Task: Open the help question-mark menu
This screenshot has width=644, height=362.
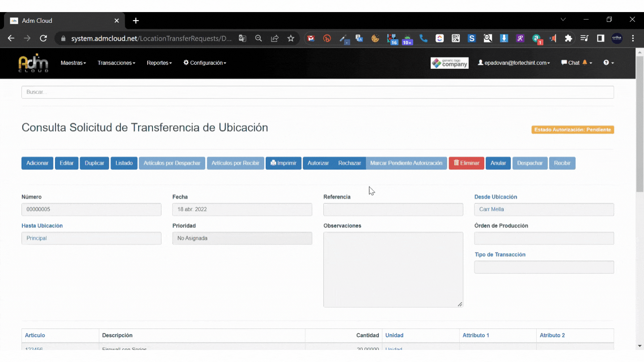Action: (609, 63)
